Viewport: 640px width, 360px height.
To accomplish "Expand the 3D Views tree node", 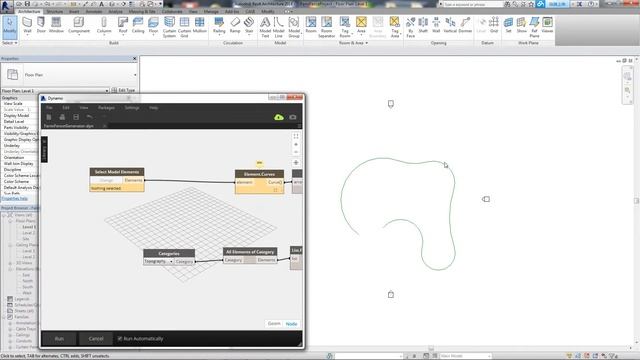I will tap(10, 263).
